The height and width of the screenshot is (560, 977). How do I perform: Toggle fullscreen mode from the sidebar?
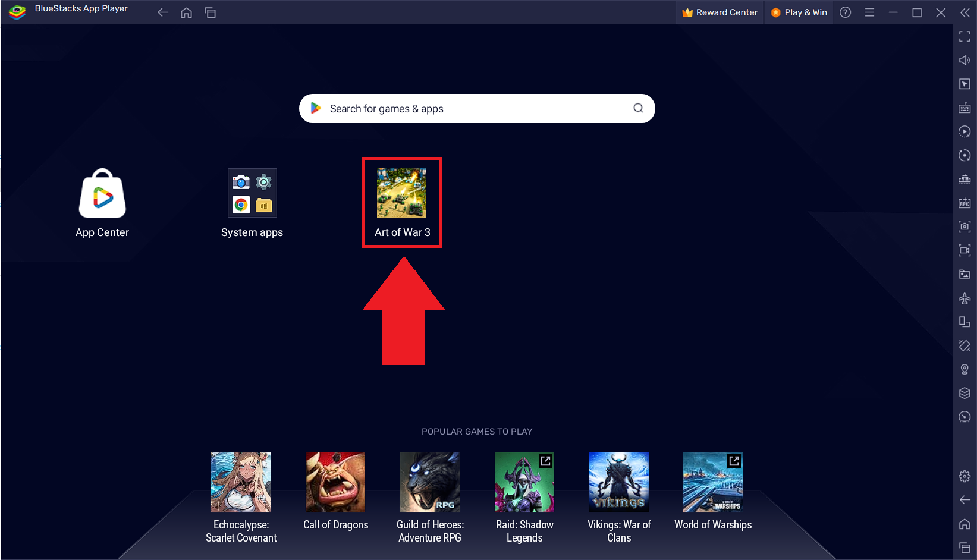(965, 36)
